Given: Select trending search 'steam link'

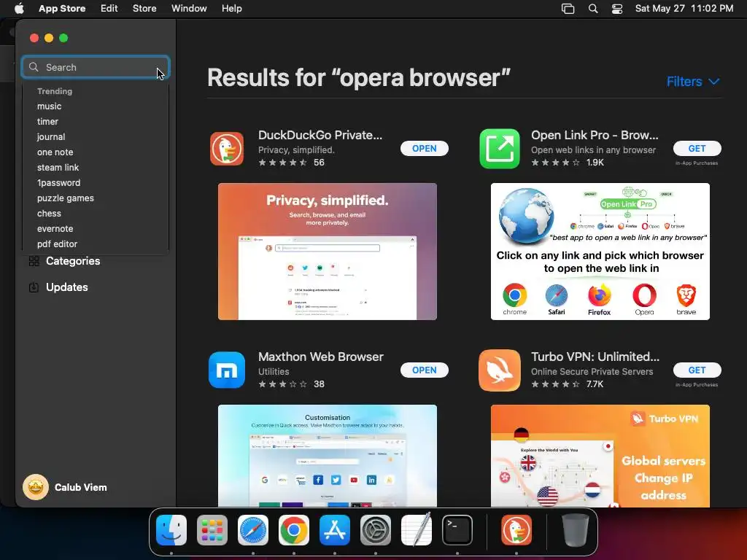Looking at the screenshot, I should pos(58,168).
